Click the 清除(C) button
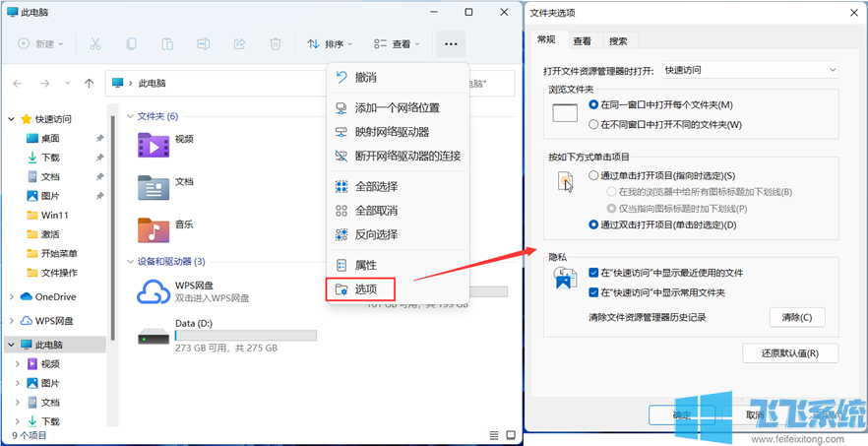868x446 pixels. coord(796,317)
